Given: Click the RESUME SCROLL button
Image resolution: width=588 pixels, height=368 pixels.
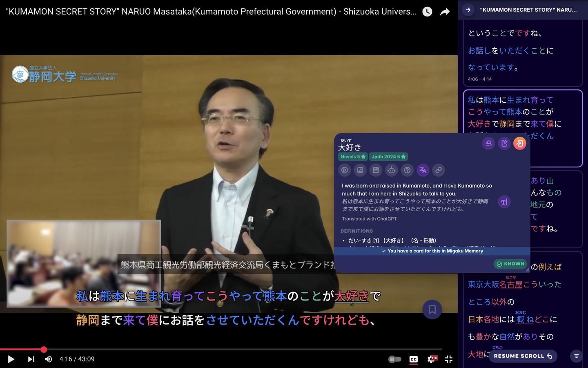Looking at the screenshot, I should (x=523, y=356).
